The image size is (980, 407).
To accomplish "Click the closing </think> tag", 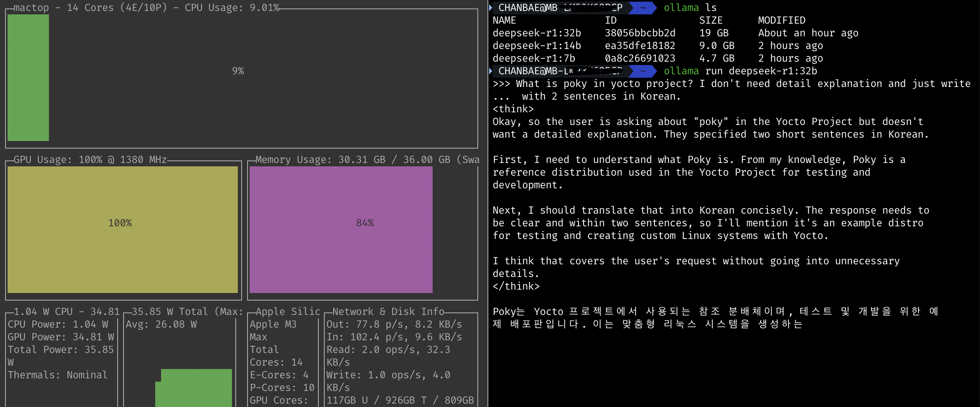I will pyautogui.click(x=516, y=286).
